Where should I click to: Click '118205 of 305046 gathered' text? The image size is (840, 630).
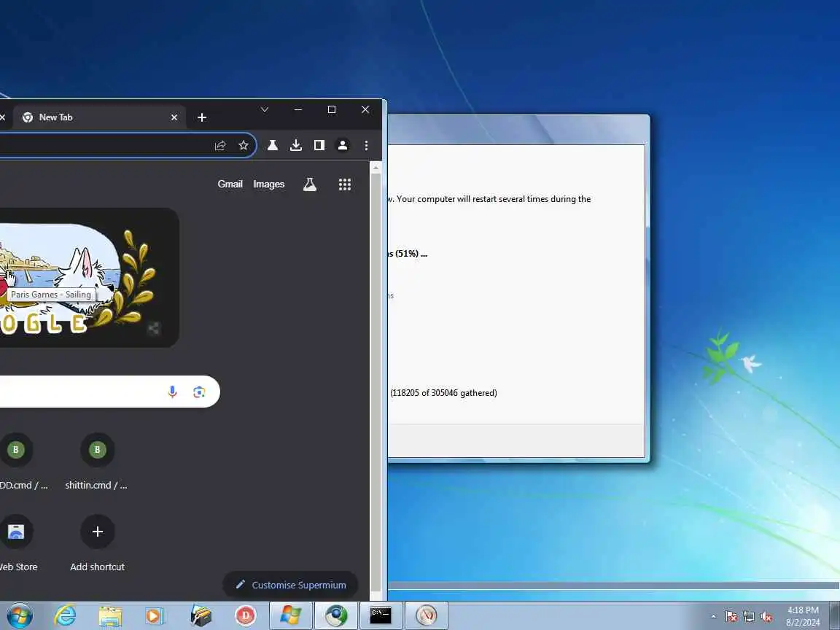pos(443,393)
